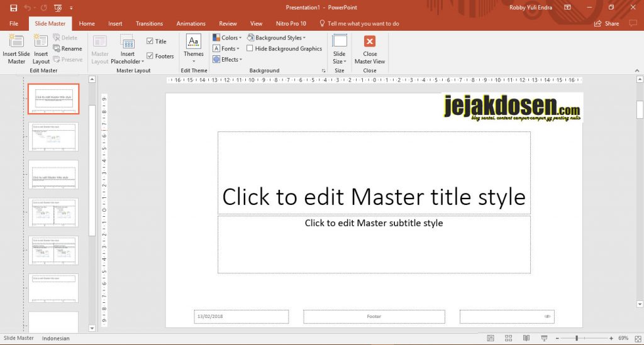Click thumbnail pane scroll up arrow
The width and height of the screenshot is (644, 345).
(x=92, y=80)
